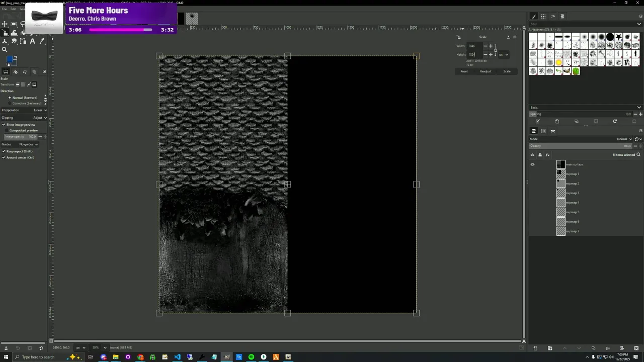Viewport: 644px width, 362px height.
Task: Set transform target to path
Action: click(29, 84)
